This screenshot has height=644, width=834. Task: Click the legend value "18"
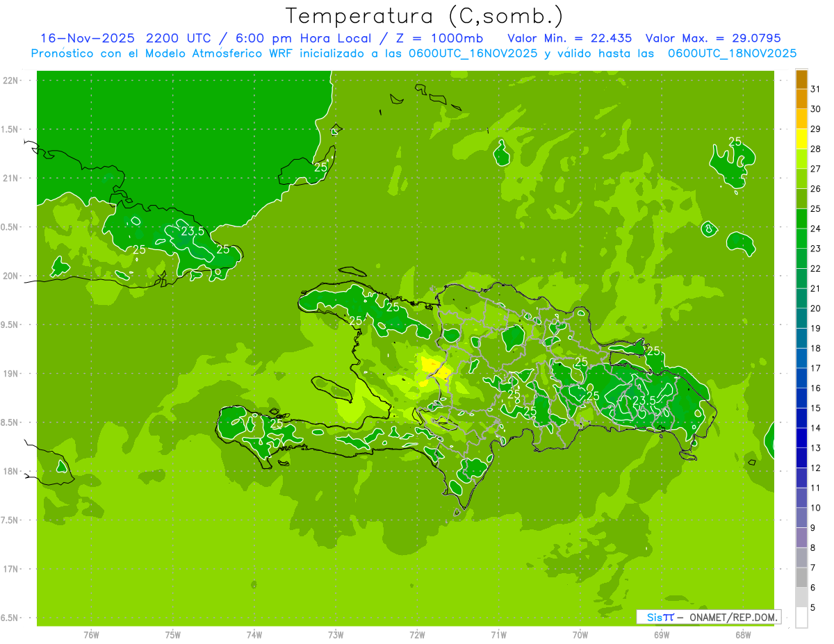point(816,348)
